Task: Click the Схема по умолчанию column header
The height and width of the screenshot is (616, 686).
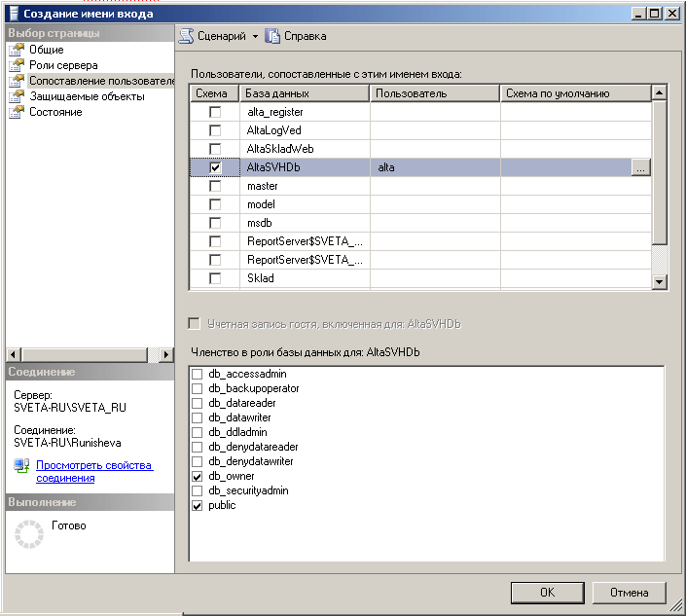Action: pyautogui.click(x=574, y=93)
